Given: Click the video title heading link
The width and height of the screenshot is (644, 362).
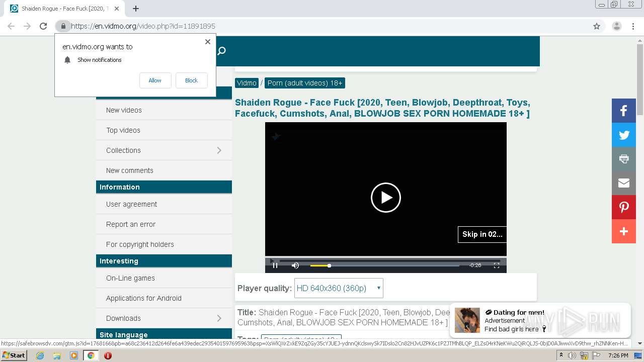Looking at the screenshot, I should (382, 108).
